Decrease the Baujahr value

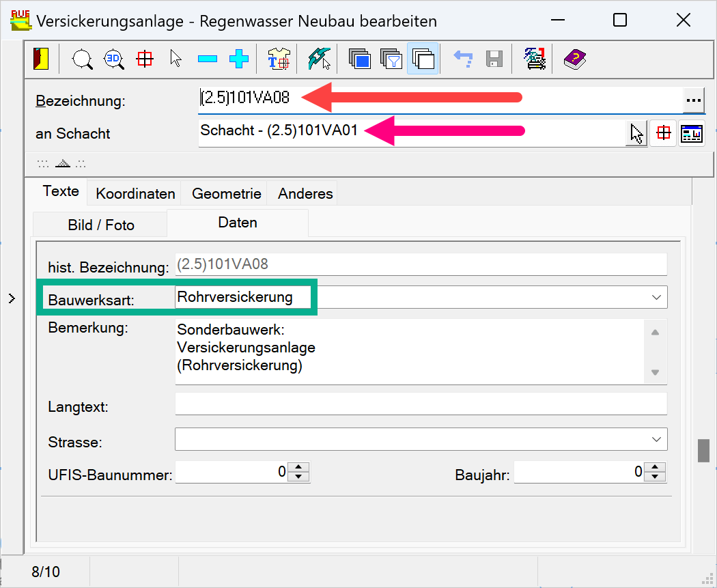655,476
